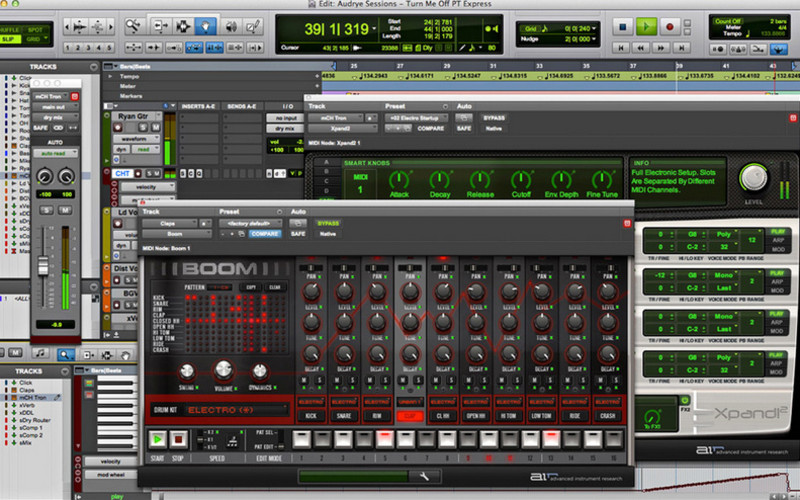Mute the mCH Tron floating fader strip

65,210
